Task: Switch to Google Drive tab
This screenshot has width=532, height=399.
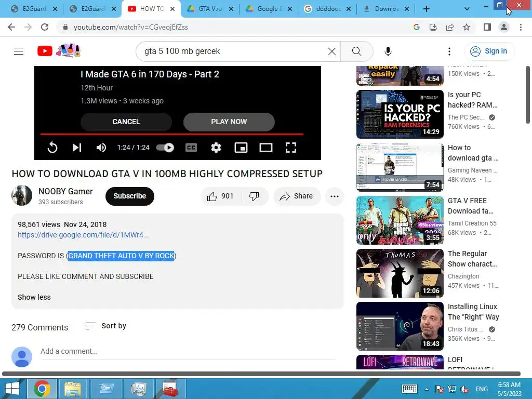Action: tap(269, 9)
